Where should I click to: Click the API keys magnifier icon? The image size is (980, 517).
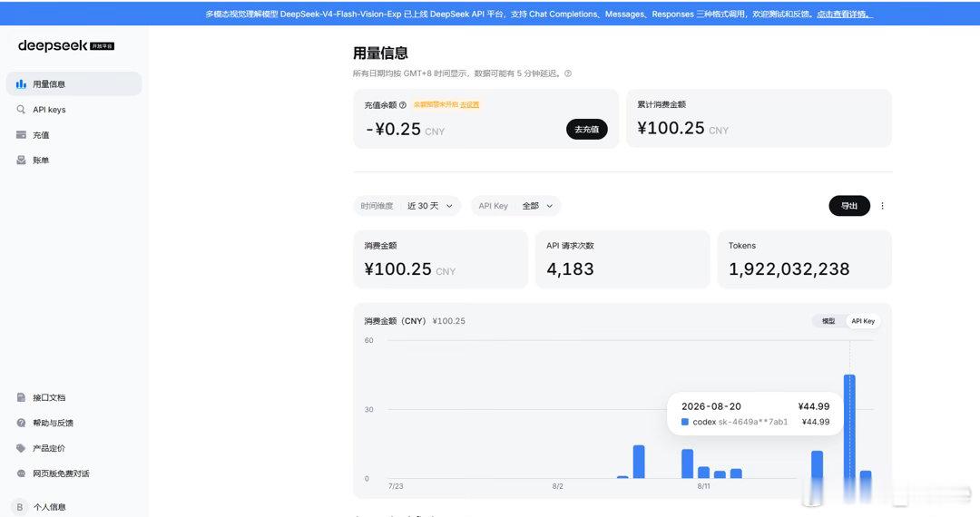click(x=21, y=109)
